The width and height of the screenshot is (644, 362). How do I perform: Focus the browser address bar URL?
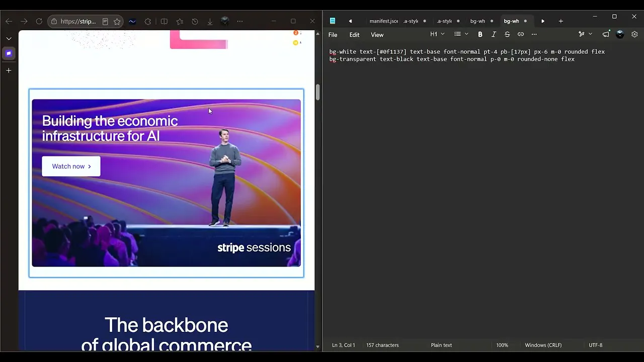(78, 22)
